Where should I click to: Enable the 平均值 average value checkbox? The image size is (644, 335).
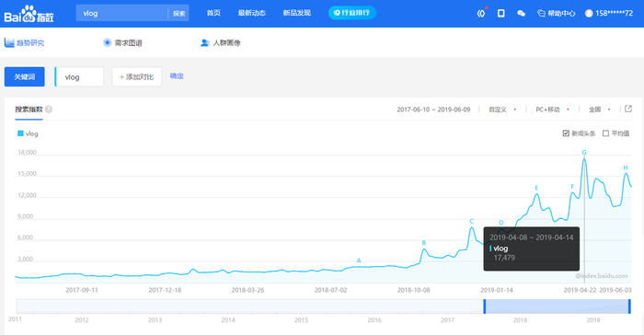click(x=605, y=133)
